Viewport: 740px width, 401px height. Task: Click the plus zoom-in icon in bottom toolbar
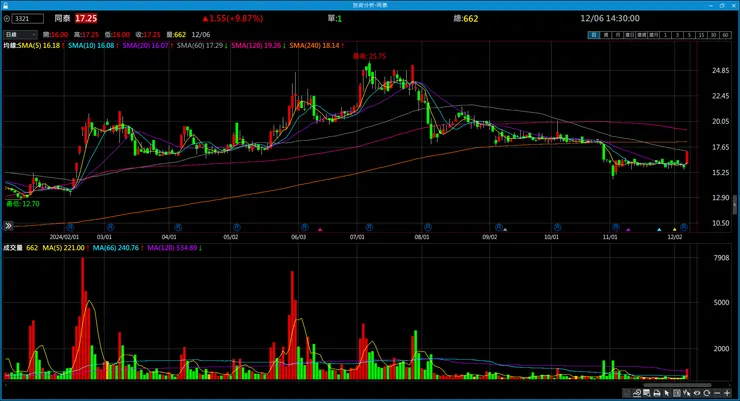coord(727,393)
